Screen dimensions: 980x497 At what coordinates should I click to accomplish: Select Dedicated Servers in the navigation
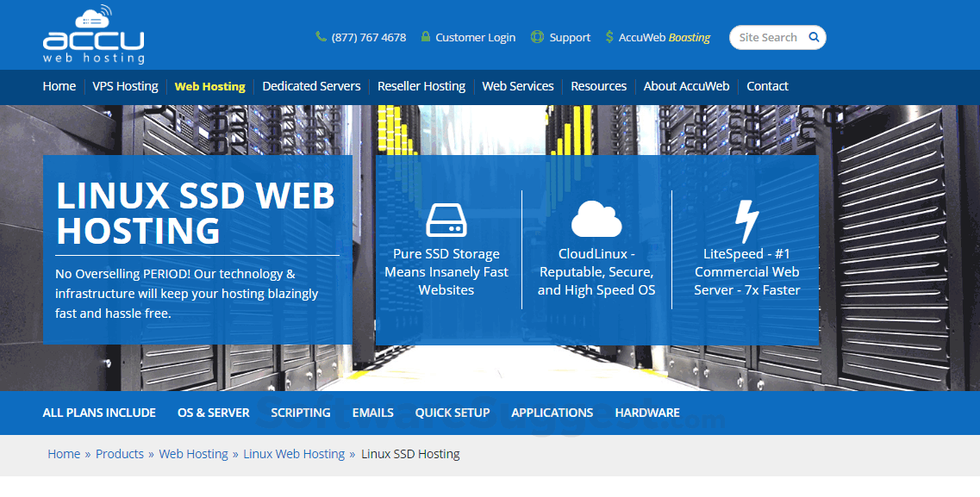point(311,86)
